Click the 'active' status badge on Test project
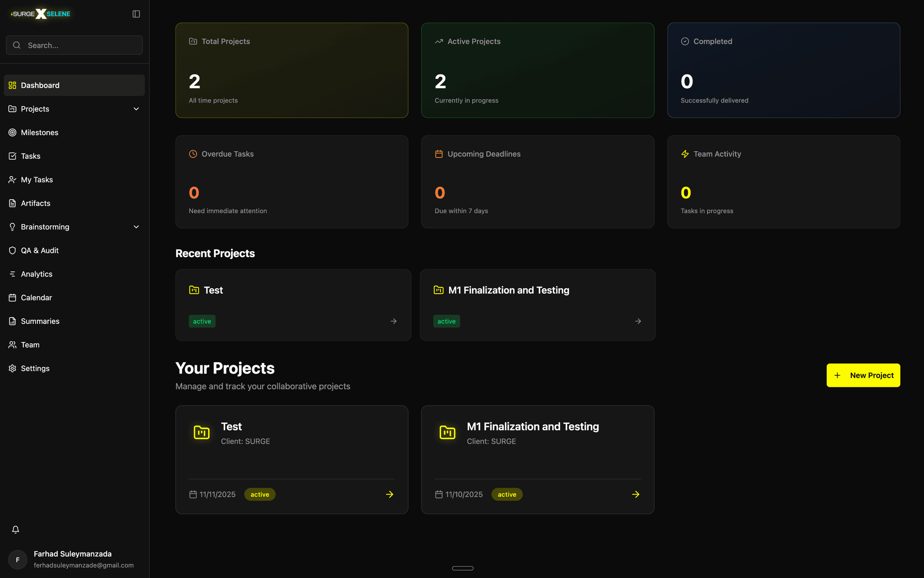 point(260,494)
